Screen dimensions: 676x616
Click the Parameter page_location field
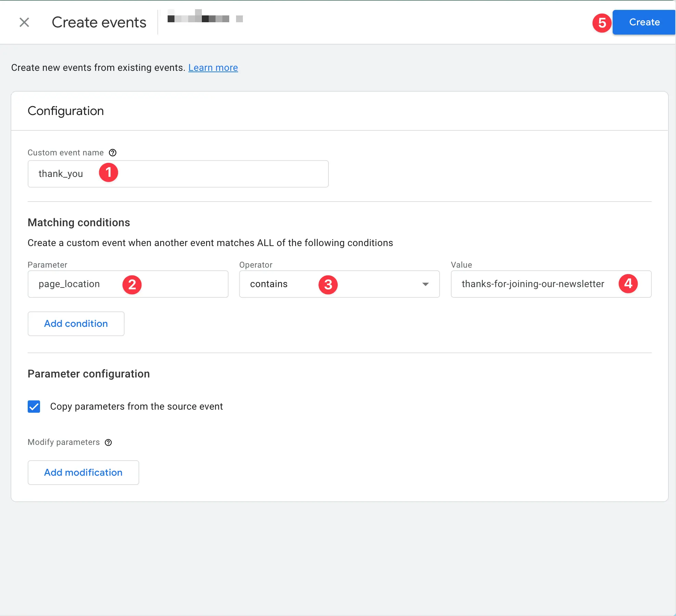coord(128,284)
